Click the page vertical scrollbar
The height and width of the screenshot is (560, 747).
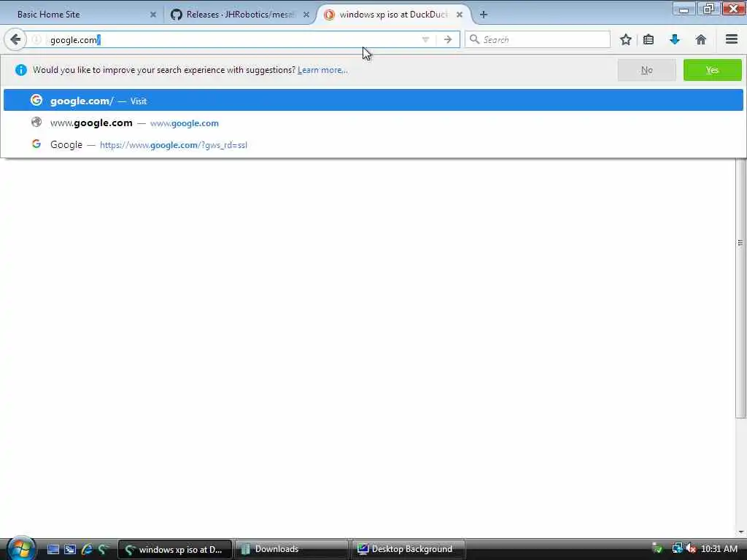(x=740, y=288)
